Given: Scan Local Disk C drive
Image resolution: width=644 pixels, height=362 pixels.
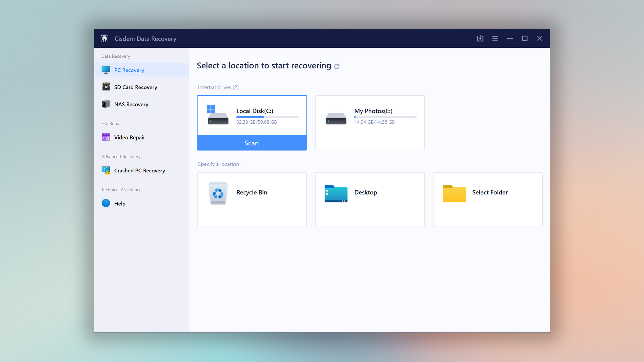Looking at the screenshot, I should (x=252, y=143).
